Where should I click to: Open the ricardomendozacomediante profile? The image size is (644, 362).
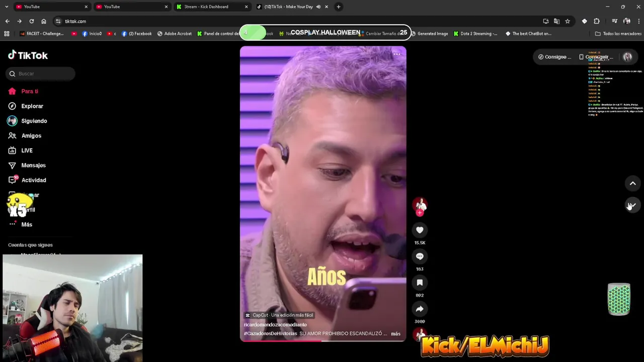(x=275, y=325)
